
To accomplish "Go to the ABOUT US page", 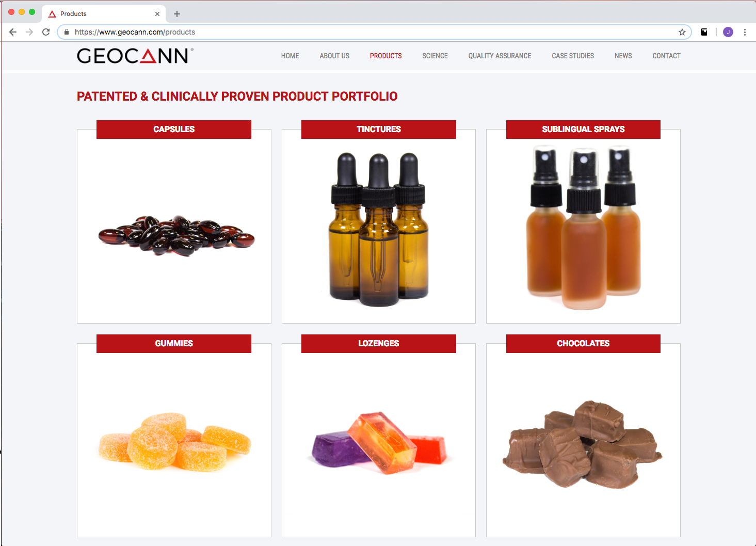I will (x=334, y=56).
